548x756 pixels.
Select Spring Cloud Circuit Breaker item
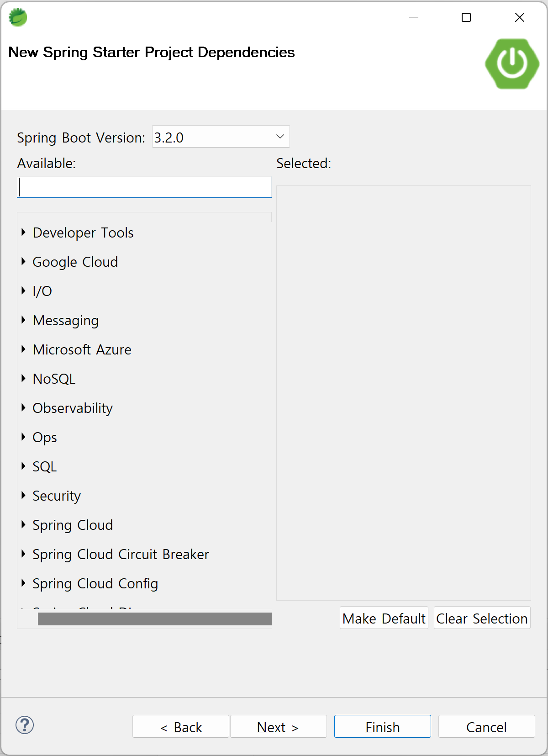click(x=121, y=554)
